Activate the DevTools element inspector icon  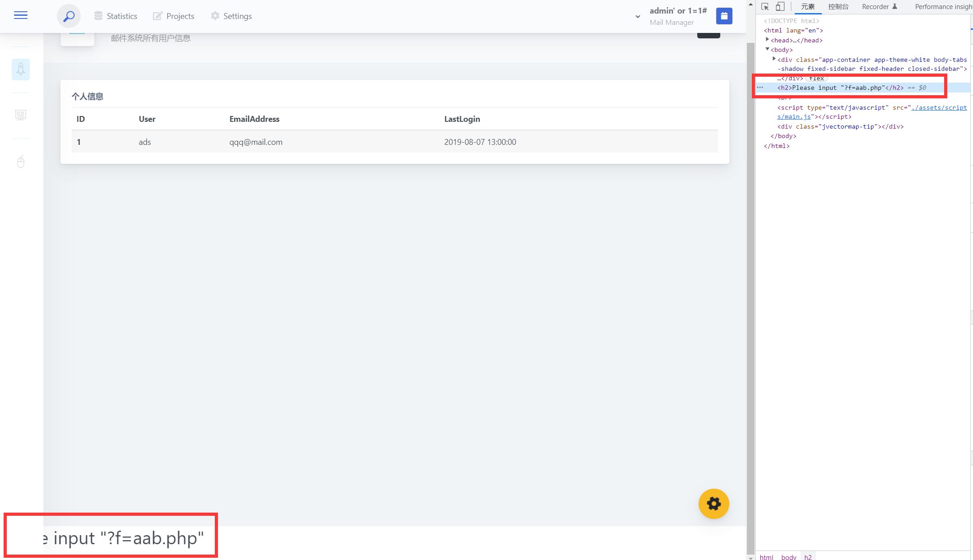(764, 7)
